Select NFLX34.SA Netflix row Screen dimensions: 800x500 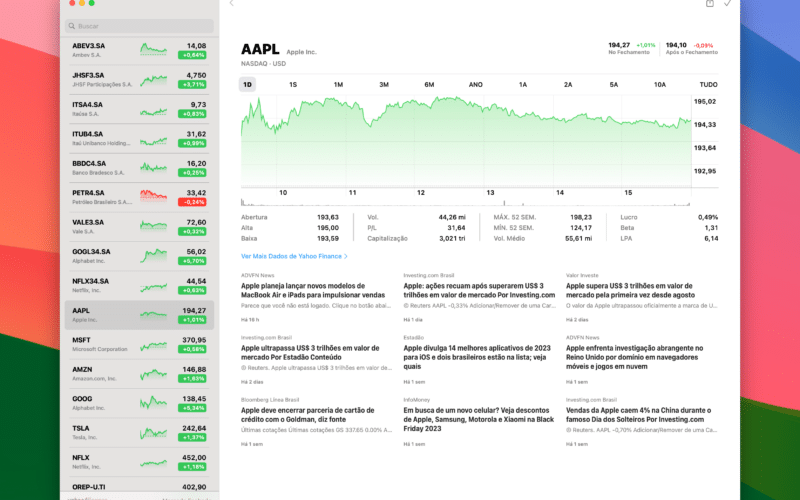(x=139, y=285)
